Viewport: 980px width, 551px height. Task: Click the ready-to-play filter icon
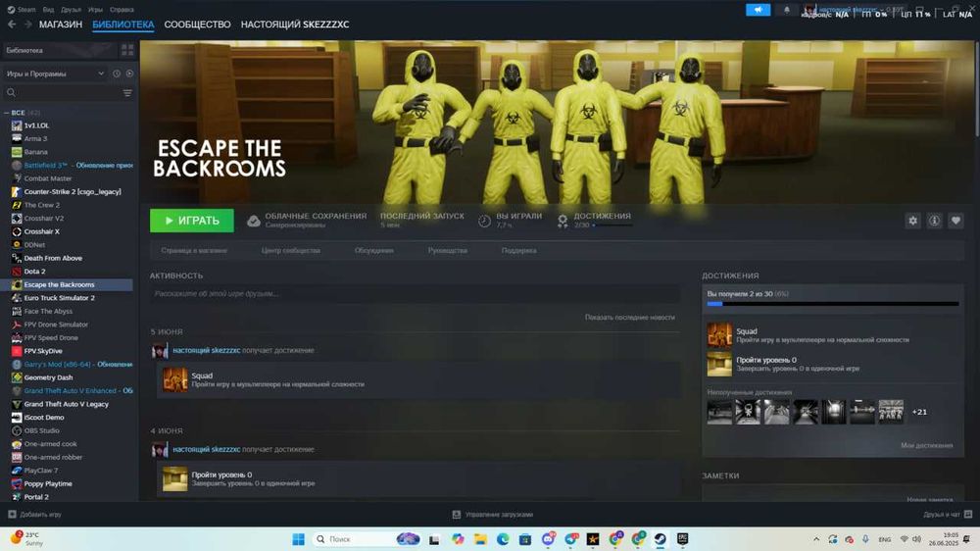point(129,74)
